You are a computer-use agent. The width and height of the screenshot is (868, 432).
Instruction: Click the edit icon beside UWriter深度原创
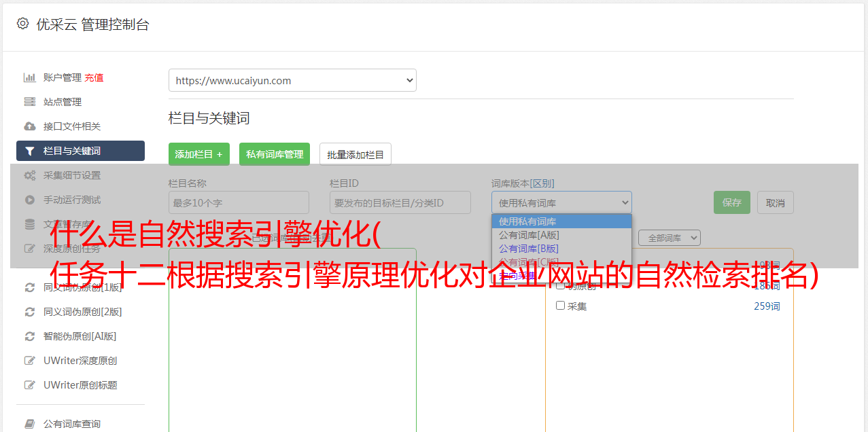coord(30,361)
